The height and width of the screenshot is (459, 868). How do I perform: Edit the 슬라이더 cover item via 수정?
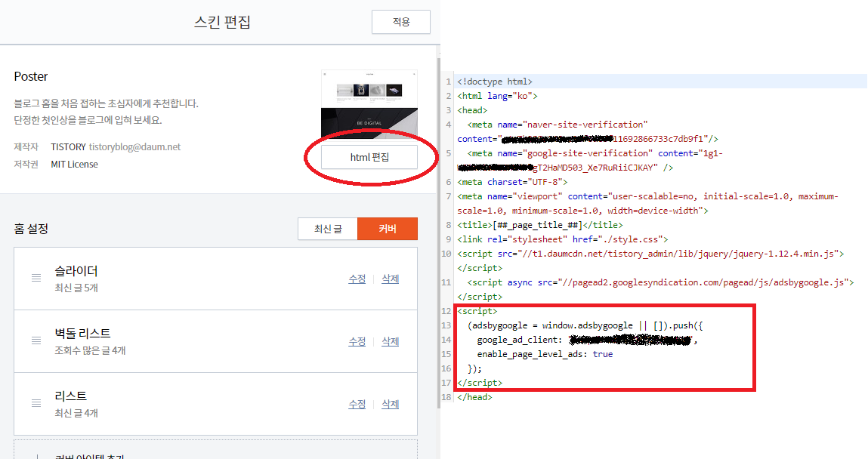(x=357, y=279)
